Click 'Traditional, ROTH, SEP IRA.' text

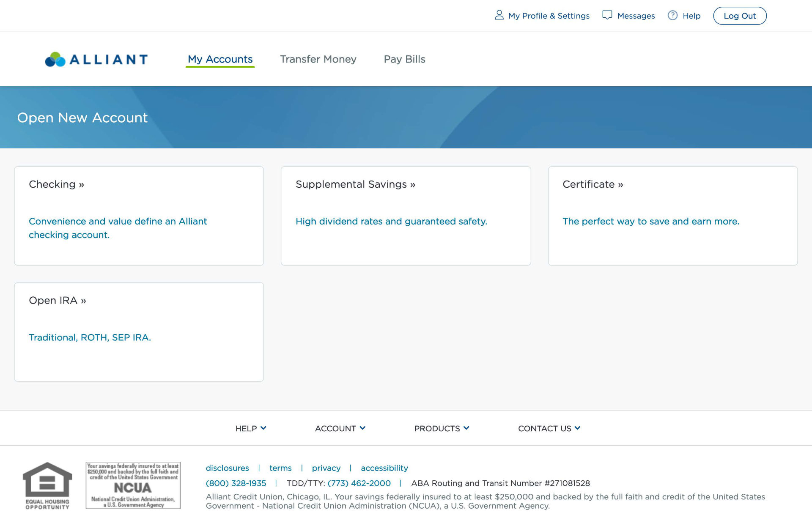tap(90, 337)
